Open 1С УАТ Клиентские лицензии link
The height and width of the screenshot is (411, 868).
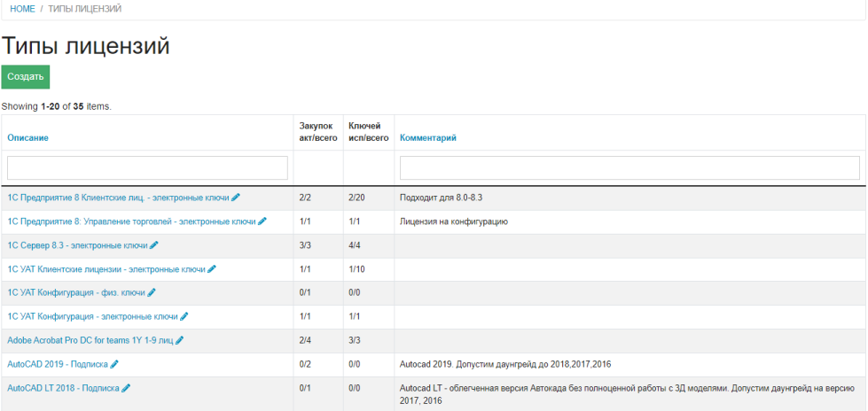point(106,269)
